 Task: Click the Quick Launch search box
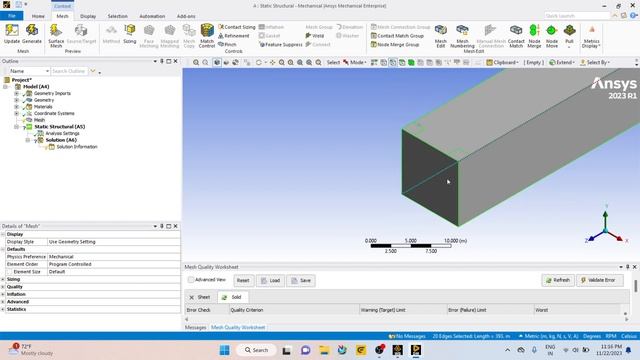point(577,16)
